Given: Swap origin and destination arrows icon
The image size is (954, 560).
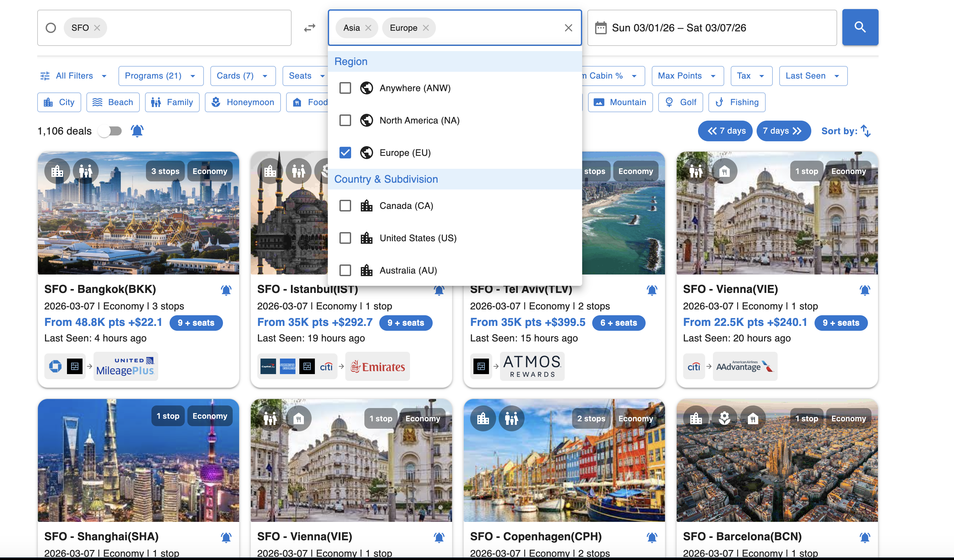Looking at the screenshot, I should pos(310,28).
